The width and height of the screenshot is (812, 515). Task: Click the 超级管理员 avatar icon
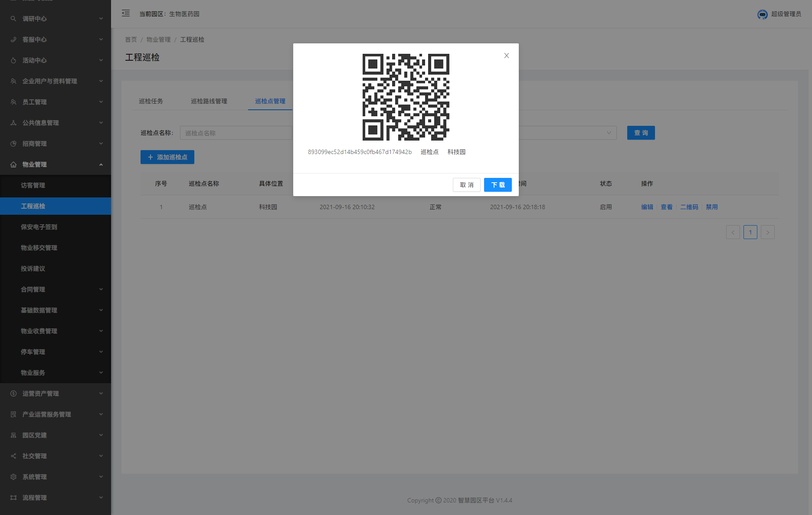point(762,14)
